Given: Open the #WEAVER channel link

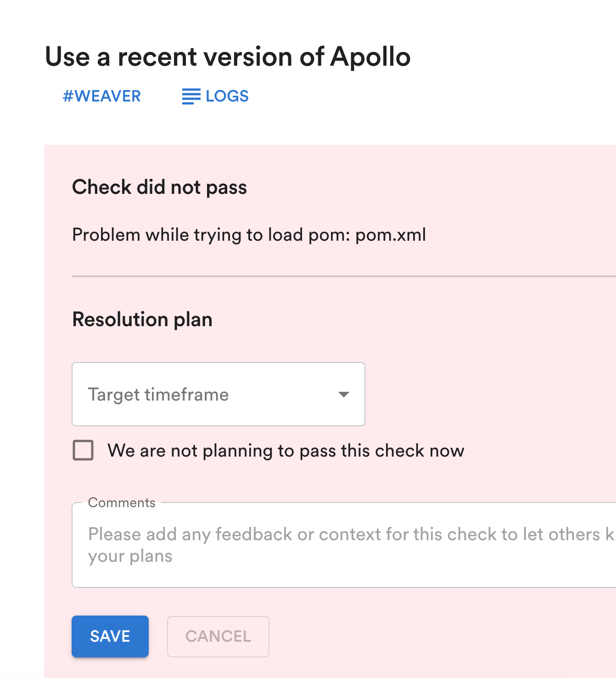Looking at the screenshot, I should (101, 96).
